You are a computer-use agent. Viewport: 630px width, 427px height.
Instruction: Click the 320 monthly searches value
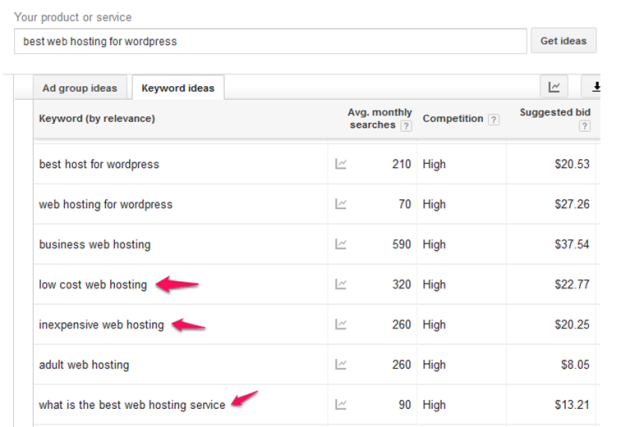(x=401, y=284)
